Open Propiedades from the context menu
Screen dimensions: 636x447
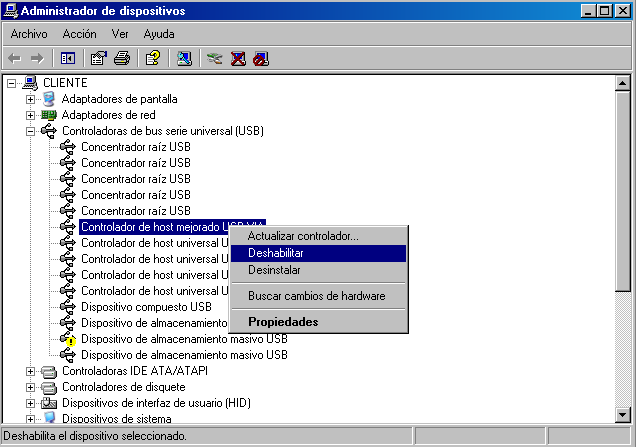318,322
